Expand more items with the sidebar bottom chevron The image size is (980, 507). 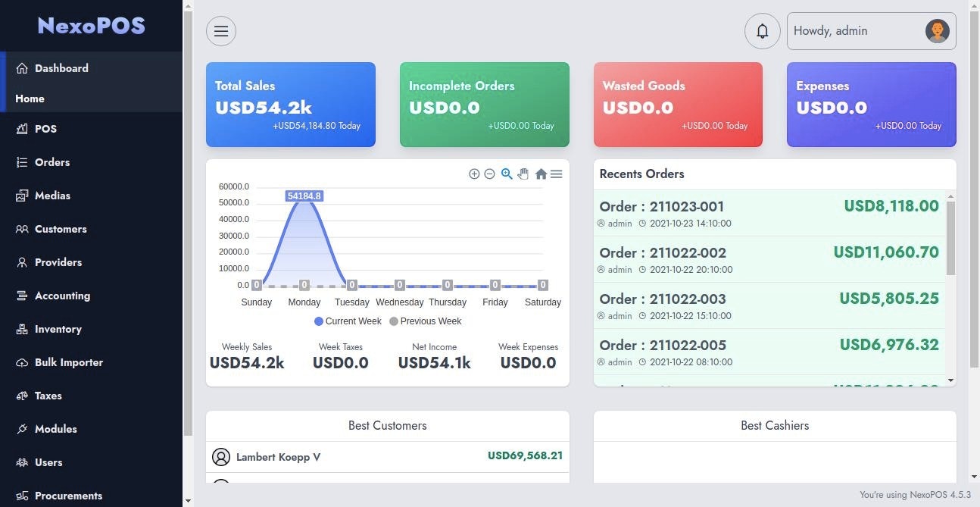tap(187, 499)
